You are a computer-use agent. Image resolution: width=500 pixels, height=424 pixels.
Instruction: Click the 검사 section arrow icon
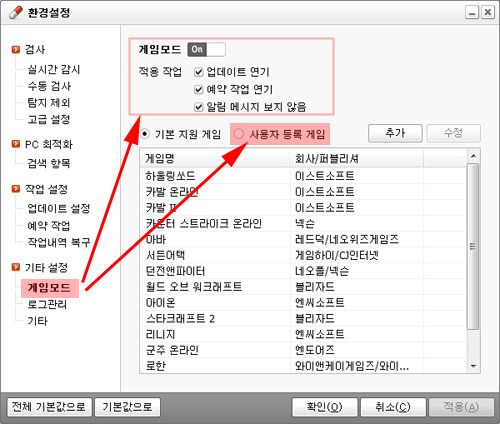point(15,49)
